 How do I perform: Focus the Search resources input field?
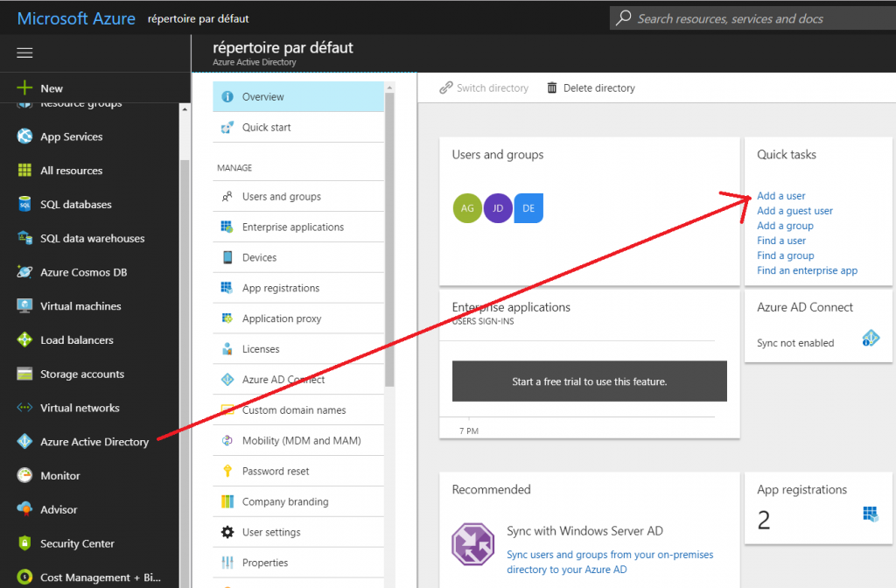pyautogui.click(x=752, y=18)
